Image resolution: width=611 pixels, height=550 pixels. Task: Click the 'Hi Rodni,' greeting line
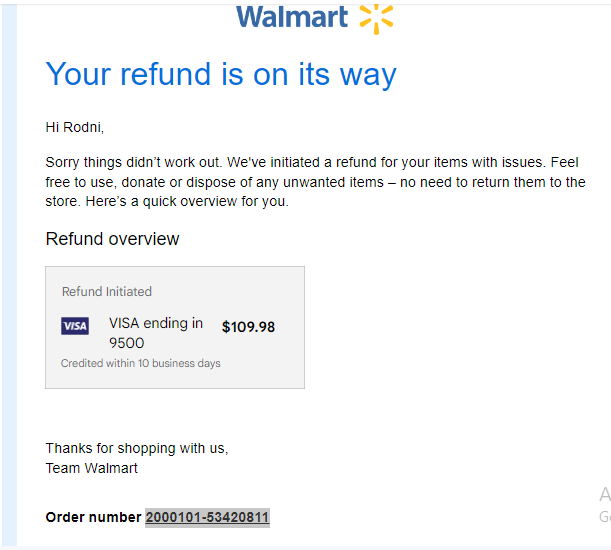[75, 127]
